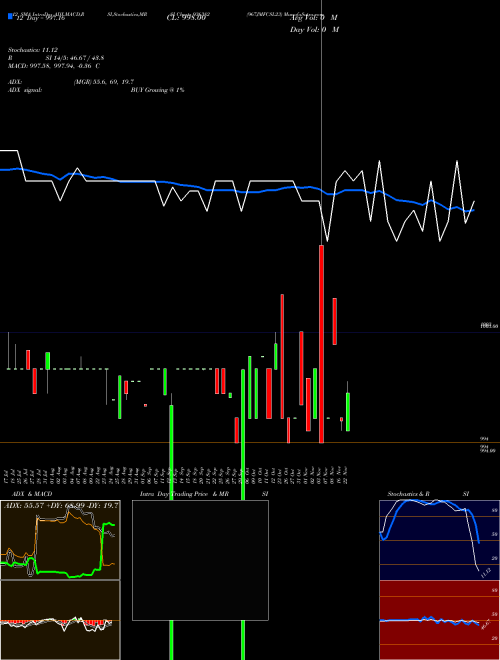The width and height of the screenshot is (500, 660).
Task: Click the 'ADX: 55.57 +DY: 68.99 -DY: 19.7' header
Action: click(61, 505)
